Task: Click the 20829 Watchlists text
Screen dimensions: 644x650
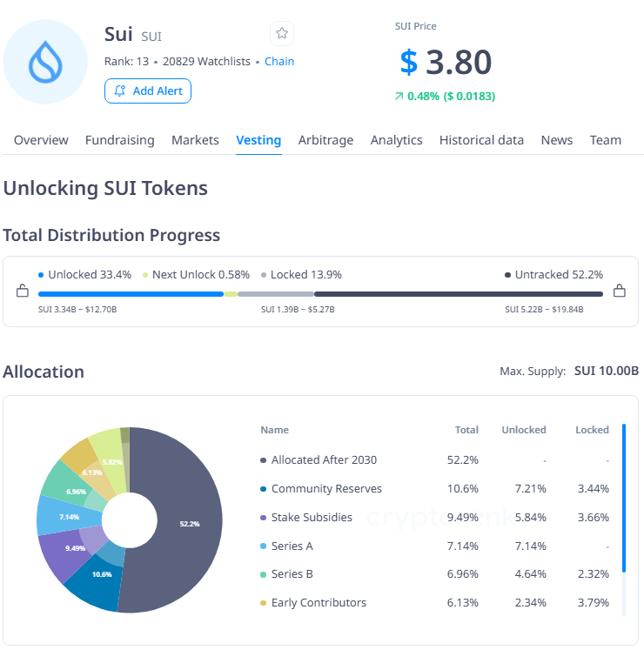Action: click(206, 62)
